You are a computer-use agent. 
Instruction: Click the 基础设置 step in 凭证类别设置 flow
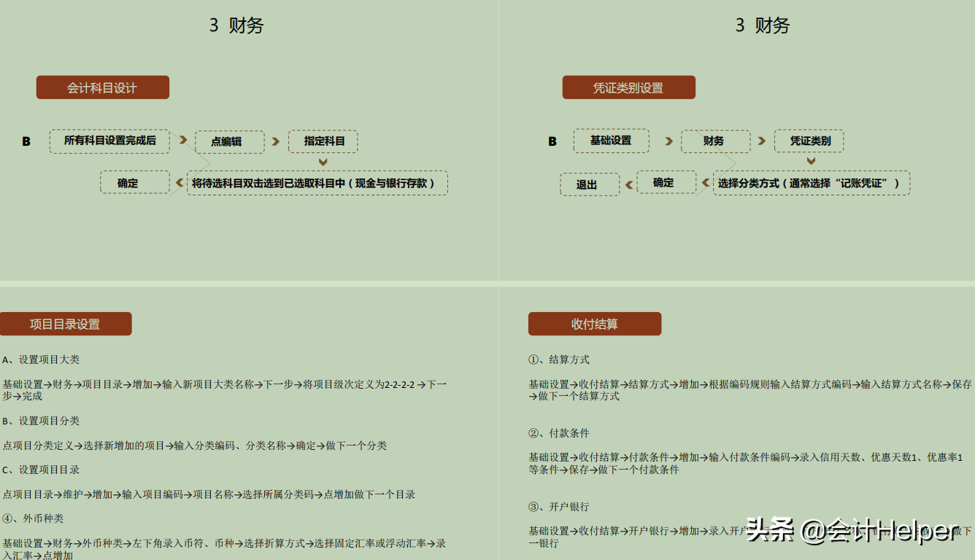click(x=611, y=141)
